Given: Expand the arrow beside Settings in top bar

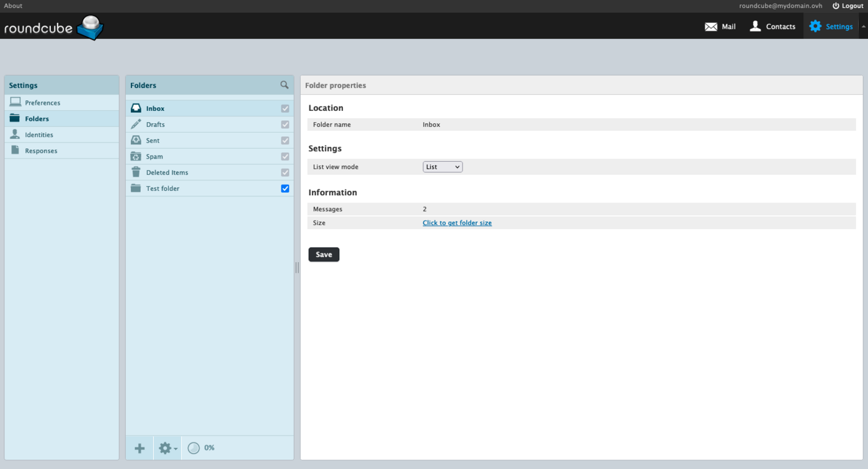Looking at the screenshot, I should (863, 27).
